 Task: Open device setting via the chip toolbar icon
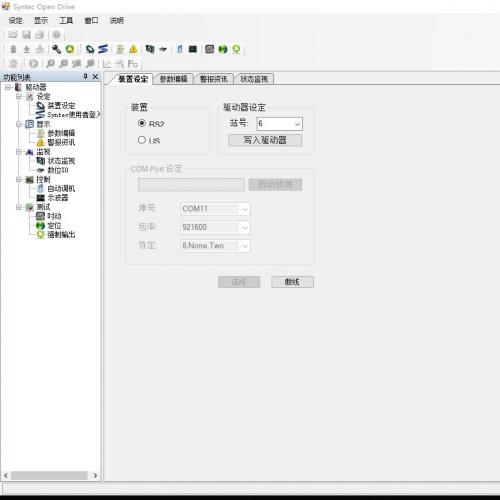point(90,49)
